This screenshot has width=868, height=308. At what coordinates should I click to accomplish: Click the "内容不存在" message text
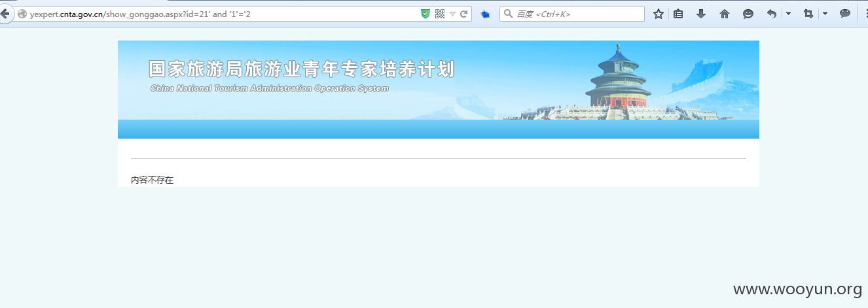[x=152, y=180]
